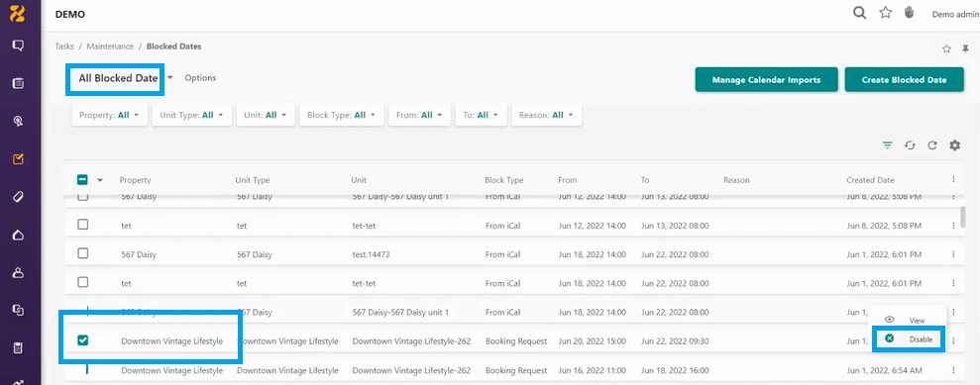The image size is (980, 385).
Task: Open the To date filter dropdown
Action: 481,115
